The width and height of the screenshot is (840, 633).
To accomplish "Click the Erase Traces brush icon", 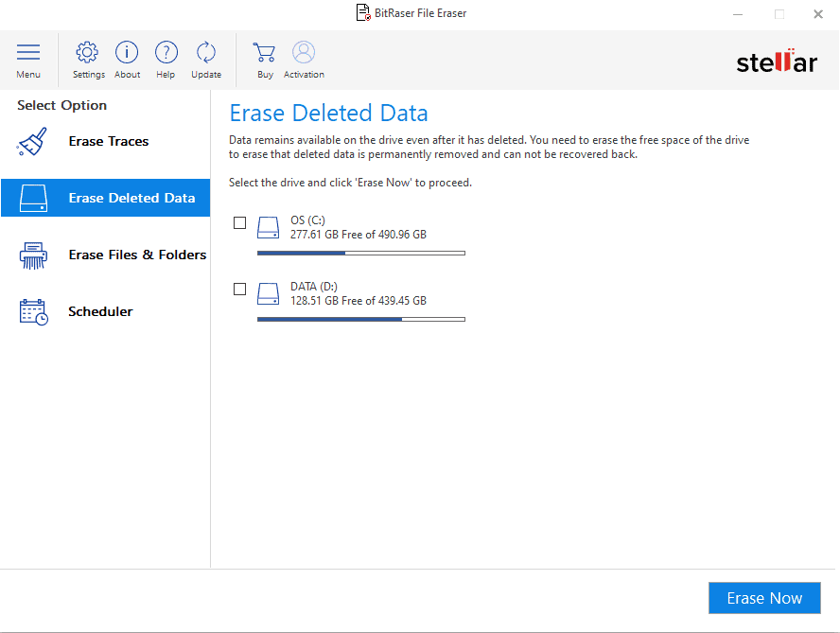I will click(x=32, y=142).
